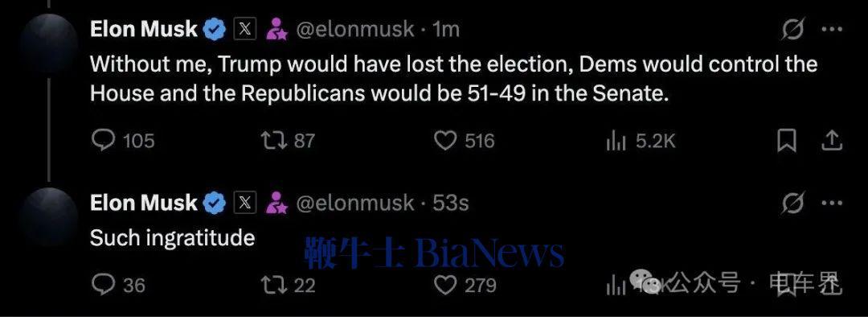
Task: Click the first tweet's profile avatar
Action: pos(49,44)
